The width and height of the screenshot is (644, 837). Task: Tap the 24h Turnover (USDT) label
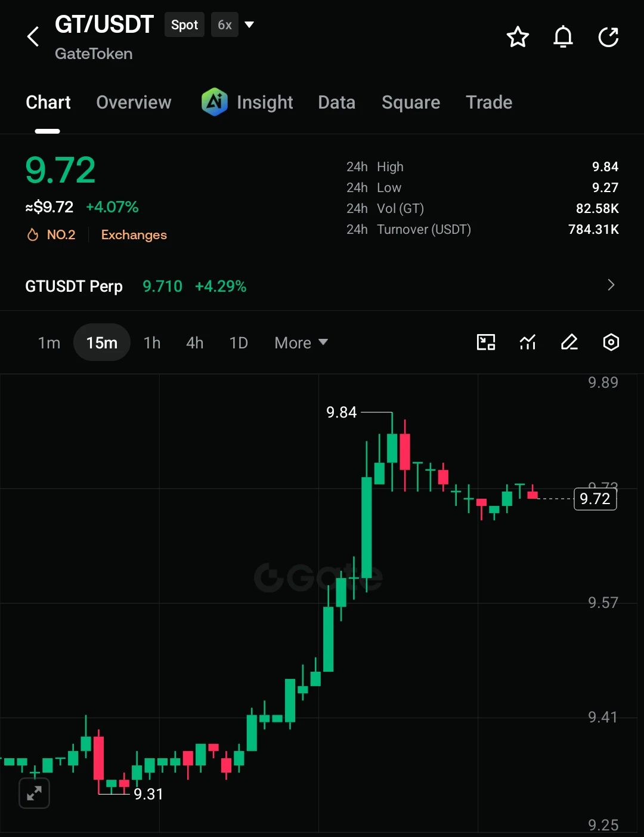point(408,230)
